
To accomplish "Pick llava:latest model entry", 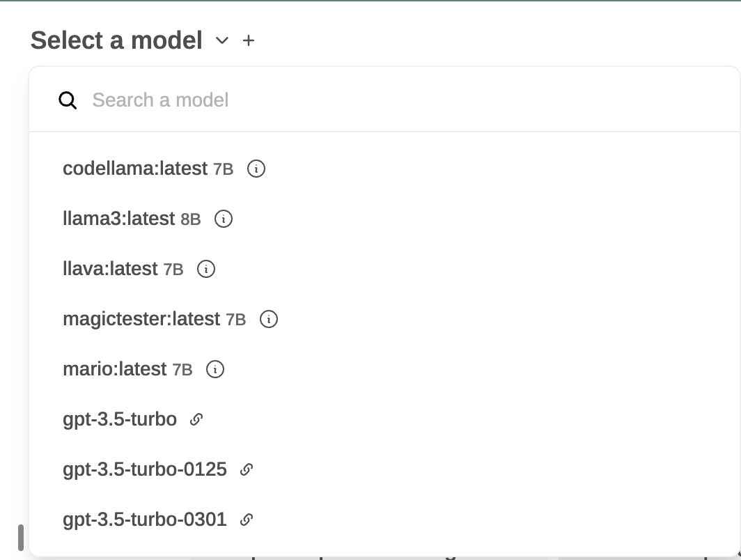I will pyautogui.click(x=384, y=269).
